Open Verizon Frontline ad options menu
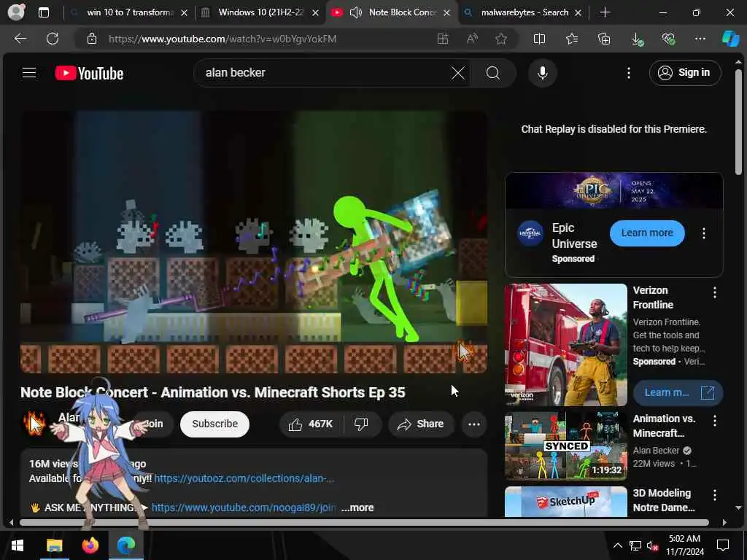This screenshot has height=560, width=747. 715,292
